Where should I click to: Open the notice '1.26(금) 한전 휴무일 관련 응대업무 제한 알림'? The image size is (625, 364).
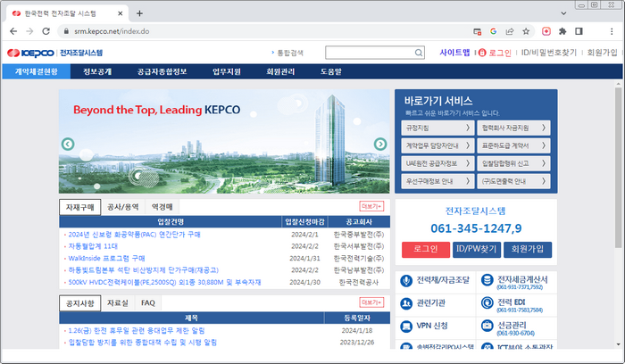pos(137,331)
